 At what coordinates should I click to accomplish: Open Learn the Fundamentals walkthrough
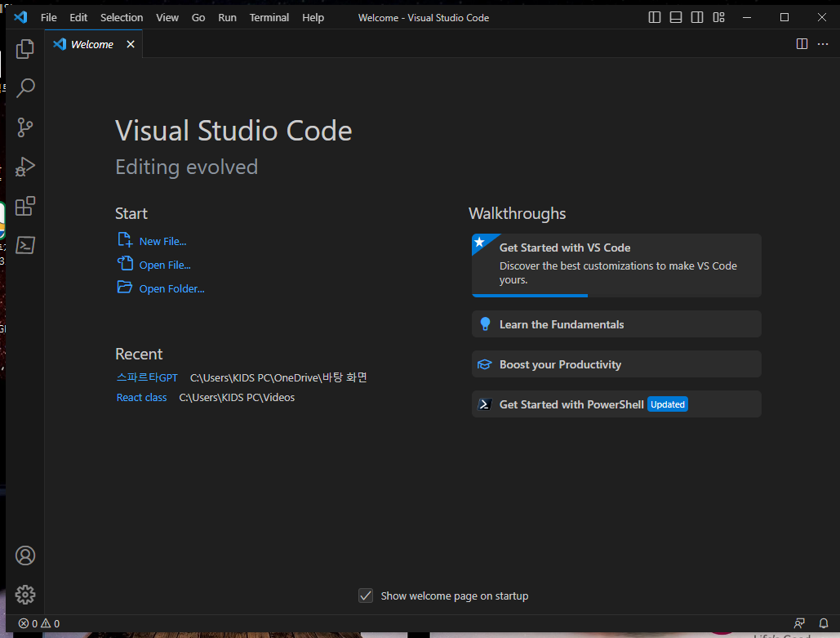click(616, 324)
